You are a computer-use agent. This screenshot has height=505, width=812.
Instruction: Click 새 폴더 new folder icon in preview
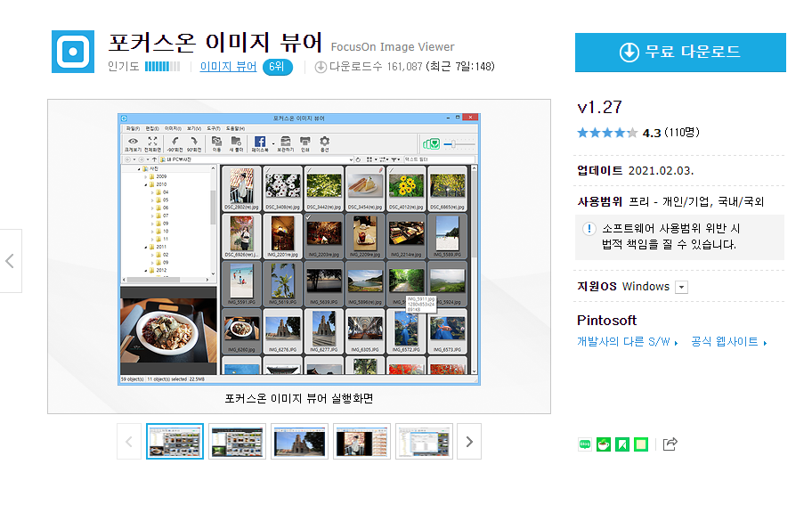click(x=236, y=144)
